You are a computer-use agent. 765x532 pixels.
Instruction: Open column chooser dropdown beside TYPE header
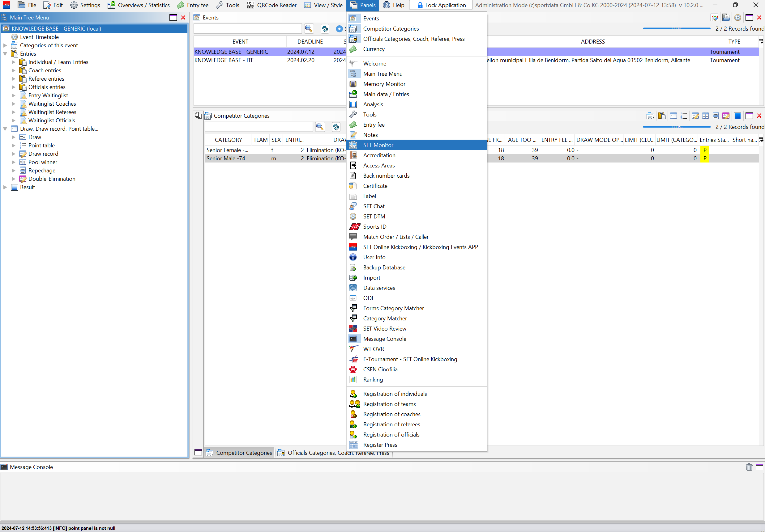point(761,41)
